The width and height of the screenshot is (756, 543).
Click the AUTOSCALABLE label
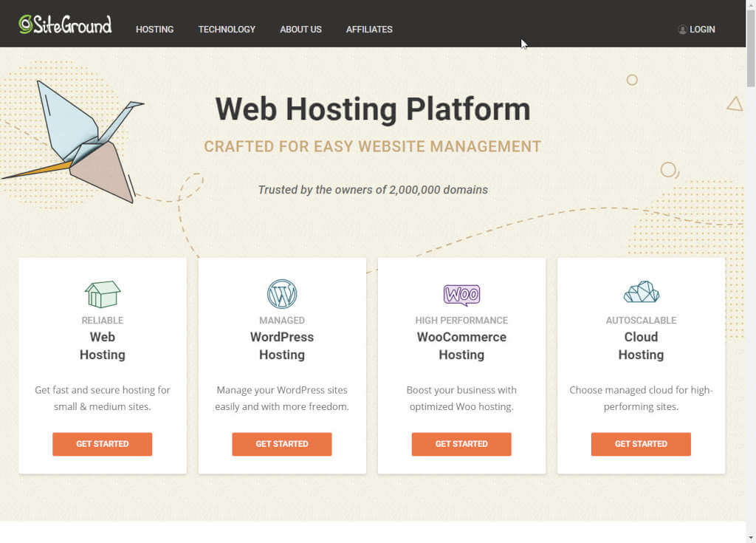641,321
